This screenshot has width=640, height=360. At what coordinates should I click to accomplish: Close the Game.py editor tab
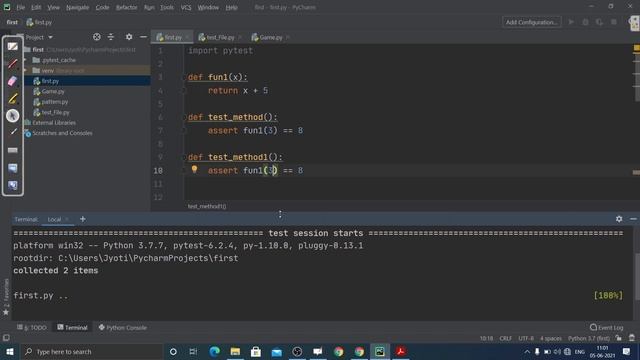[x=288, y=37]
